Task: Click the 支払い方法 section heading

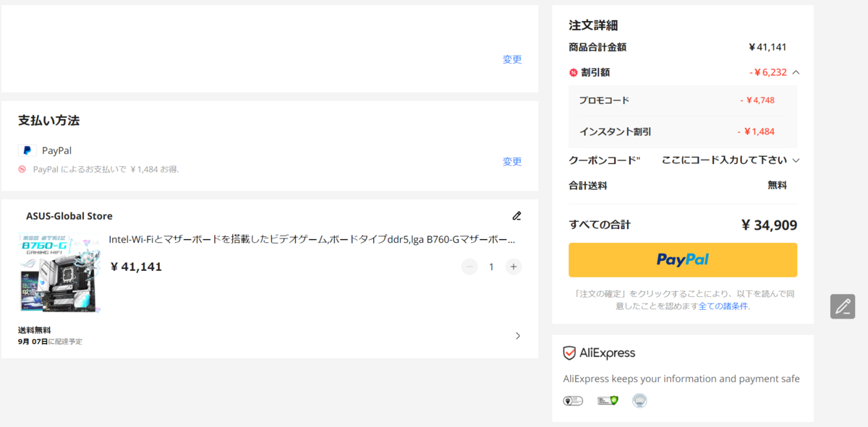Action: pos(48,120)
